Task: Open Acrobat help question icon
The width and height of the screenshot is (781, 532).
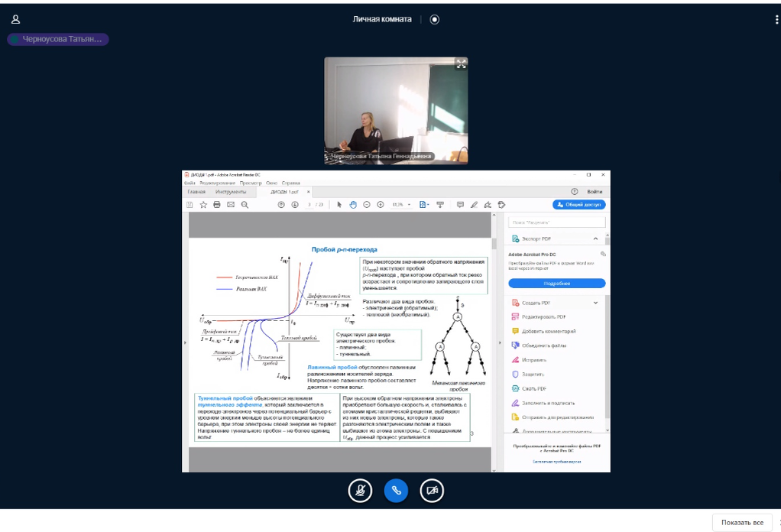Action: tap(575, 191)
